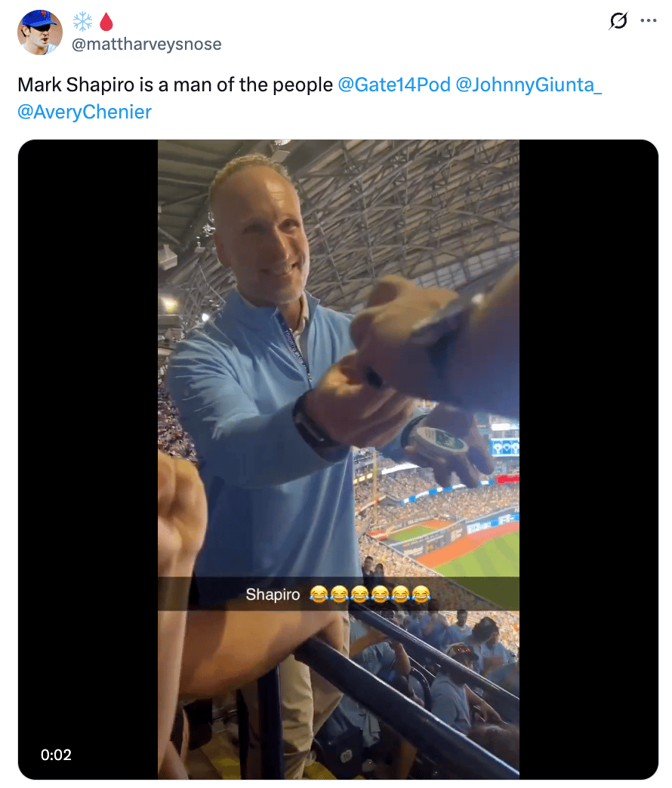The height and width of the screenshot is (788, 672).
Task: Select the tweet text about Mark Shapiro
Action: (x=175, y=85)
